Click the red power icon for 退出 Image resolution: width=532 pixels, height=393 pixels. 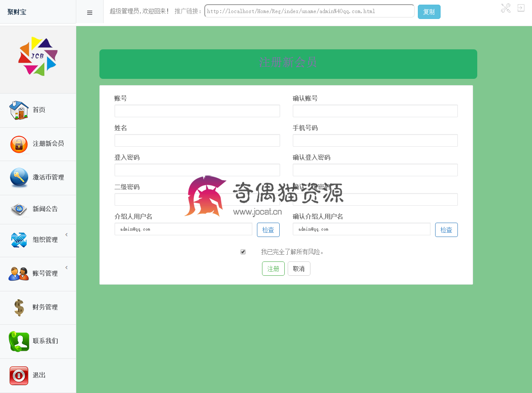tap(19, 375)
